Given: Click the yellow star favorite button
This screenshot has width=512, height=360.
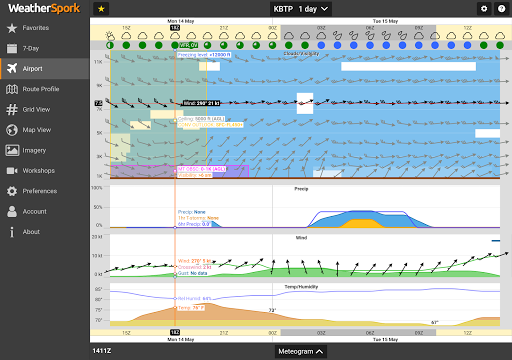Looking at the screenshot, I should (101, 9).
